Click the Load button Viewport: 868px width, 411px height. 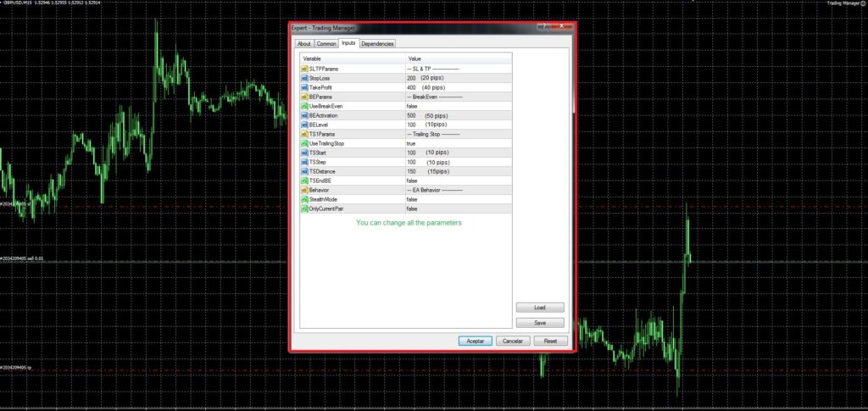(x=540, y=308)
